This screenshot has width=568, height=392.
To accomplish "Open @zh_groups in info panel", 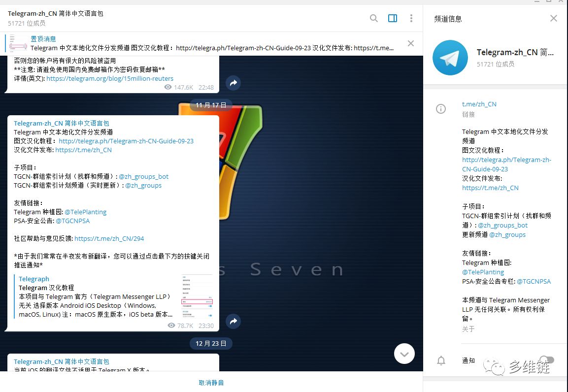I will (507, 234).
